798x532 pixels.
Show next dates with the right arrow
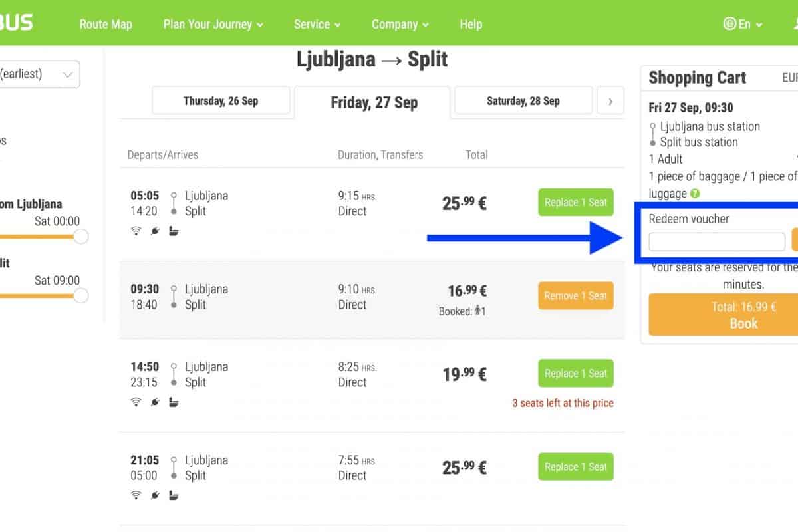coord(610,101)
